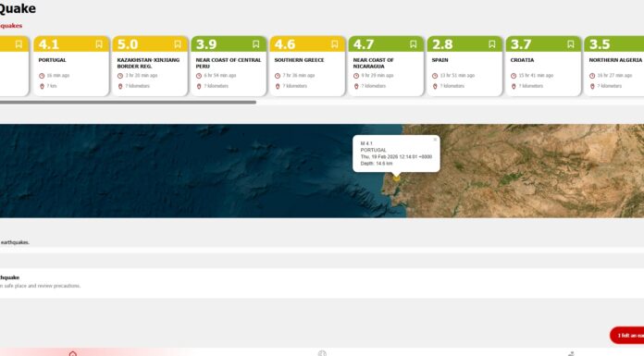
Task: Select NORTHERN ALGERIA card title
Action: coord(615,60)
